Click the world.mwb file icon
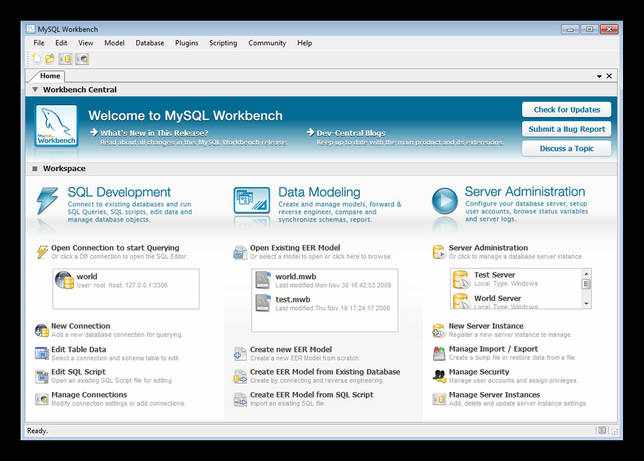Image resolution: width=644 pixels, height=461 pixels. coord(263,280)
